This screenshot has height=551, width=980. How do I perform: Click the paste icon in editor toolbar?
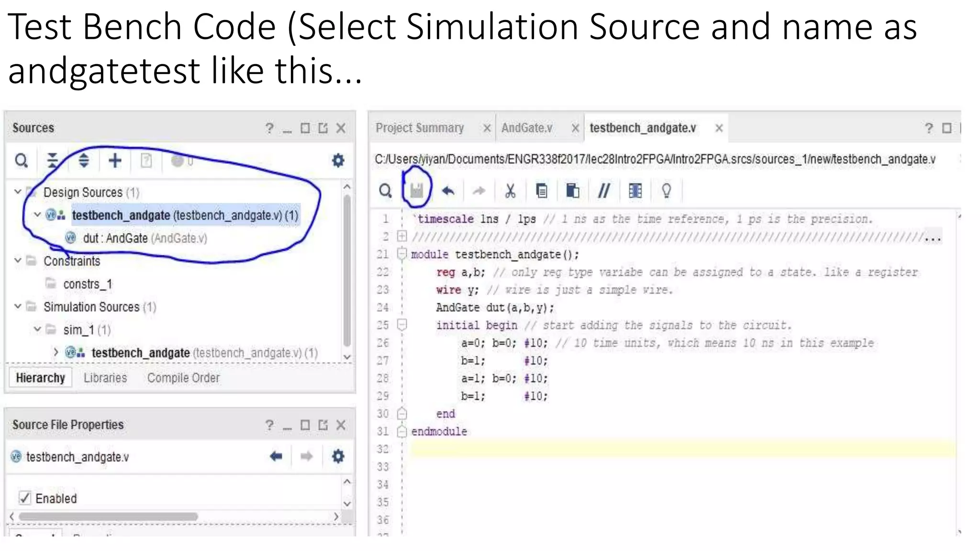click(x=572, y=191)
